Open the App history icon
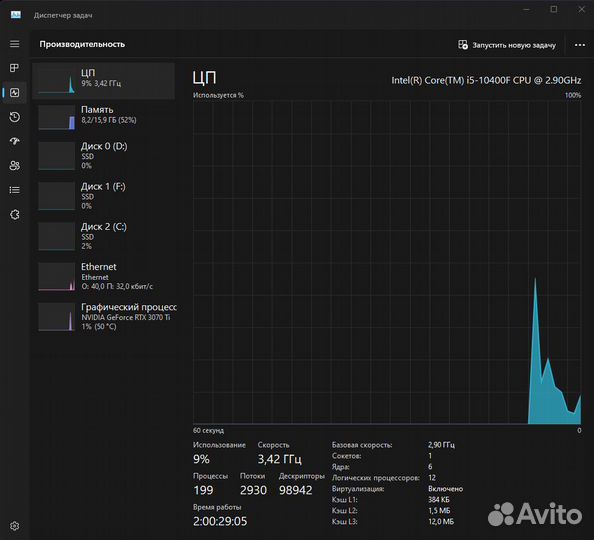 (x=14, y=117)
